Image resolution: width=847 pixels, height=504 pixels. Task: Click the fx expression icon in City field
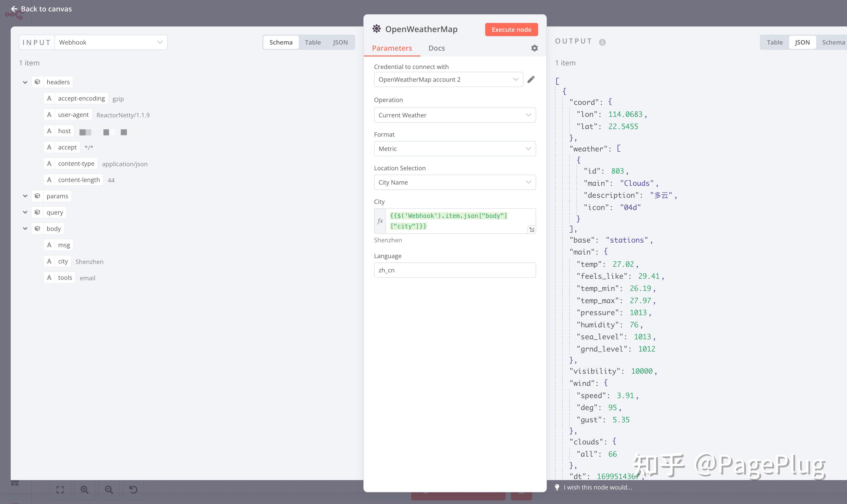pyautogui.click(x=380, y=221)
